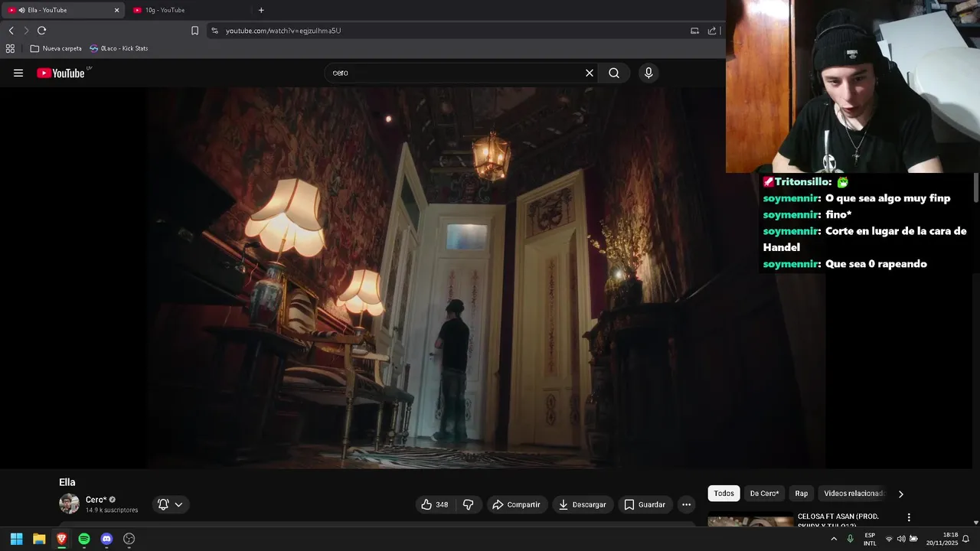
Task: Start voice search with the microphone
Action: [648, 73]
